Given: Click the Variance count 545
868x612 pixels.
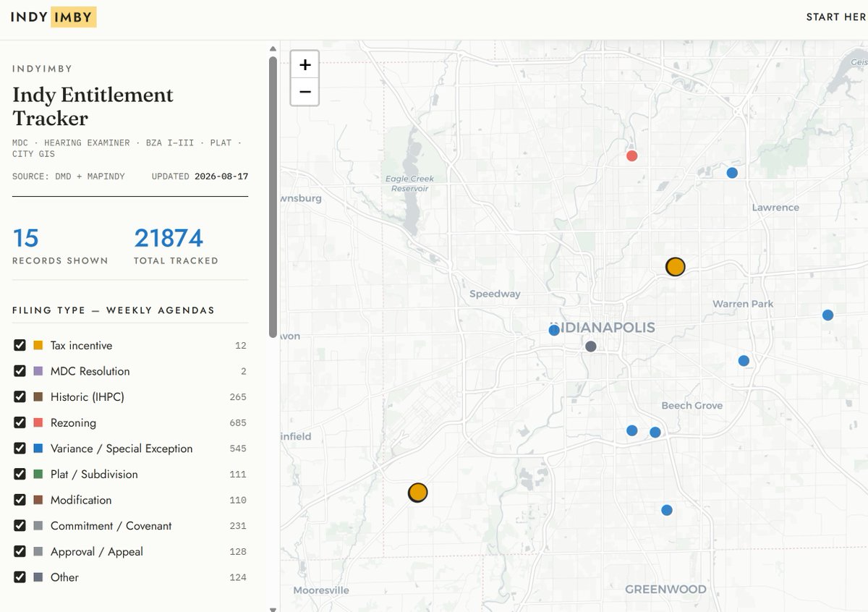Looking at the screenshot, I should tap(238, 449).
